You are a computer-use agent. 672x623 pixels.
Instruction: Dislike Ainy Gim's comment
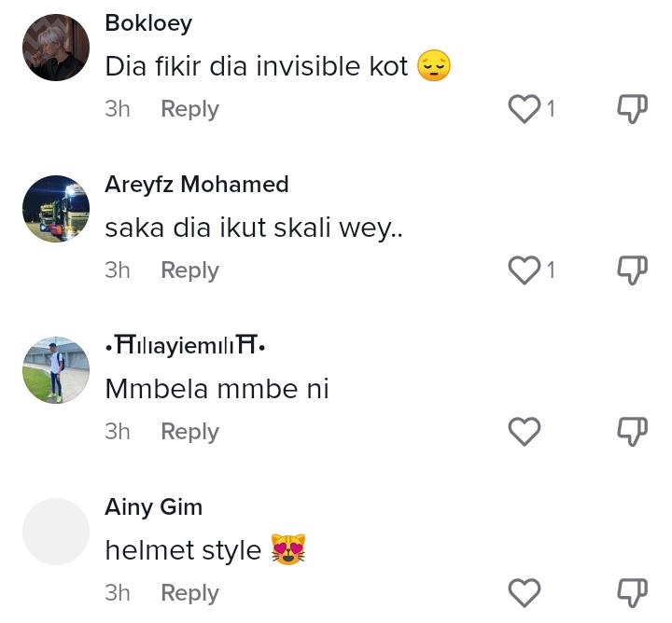click(632, 593)
